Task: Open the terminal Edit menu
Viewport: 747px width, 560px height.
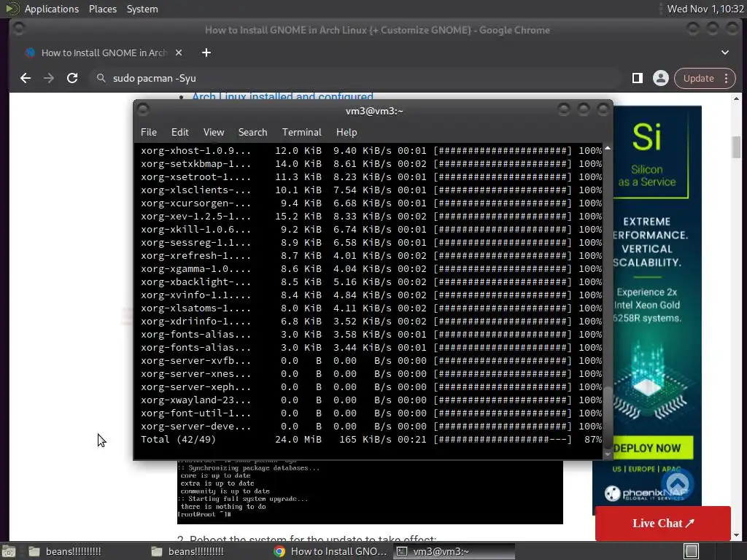Action: (x=180, y=132)
